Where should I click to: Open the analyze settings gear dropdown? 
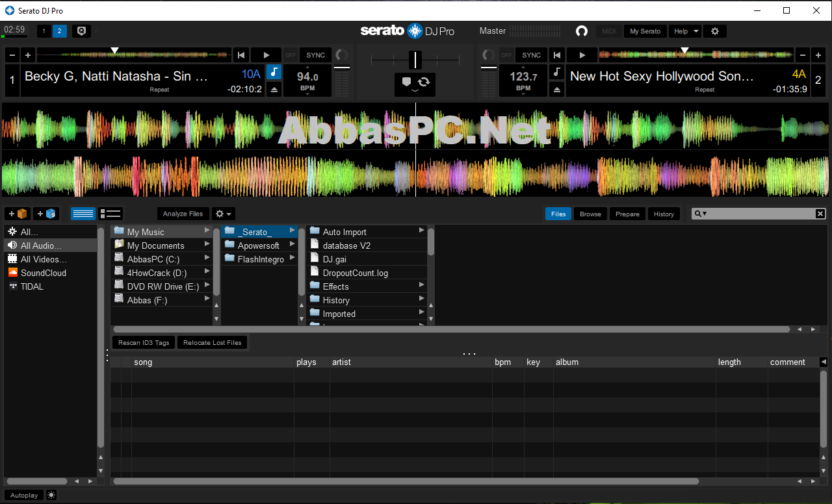point(223,214)
